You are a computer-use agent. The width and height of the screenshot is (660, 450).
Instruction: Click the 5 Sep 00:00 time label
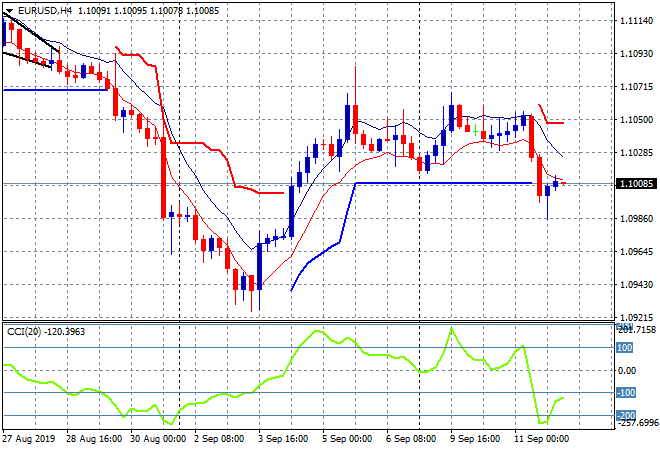[347, 439]
